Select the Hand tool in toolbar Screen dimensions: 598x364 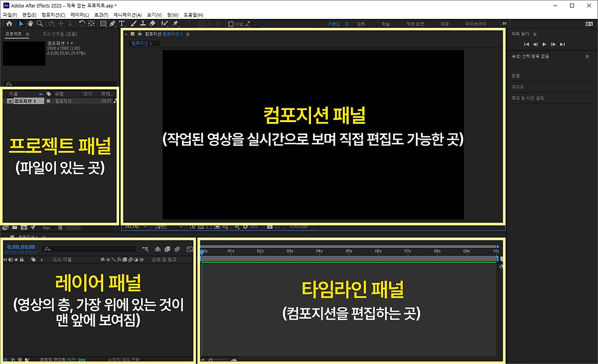30,23
